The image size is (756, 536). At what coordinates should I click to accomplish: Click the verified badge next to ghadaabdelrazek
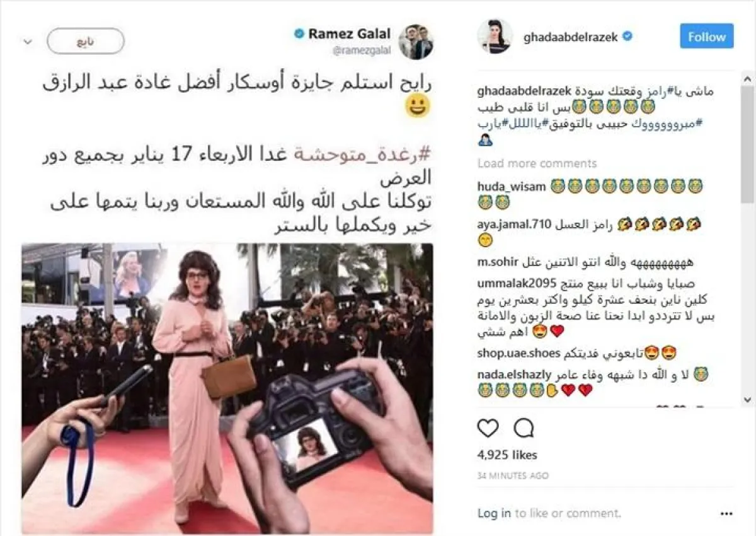[x=627, y=37]
